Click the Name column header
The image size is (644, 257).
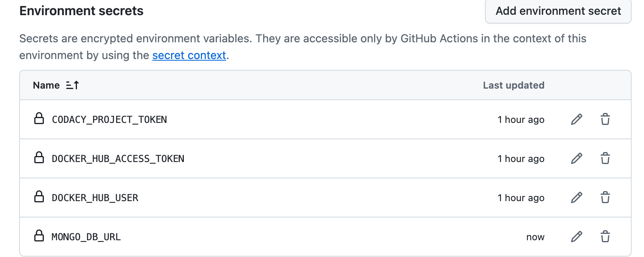46,85
